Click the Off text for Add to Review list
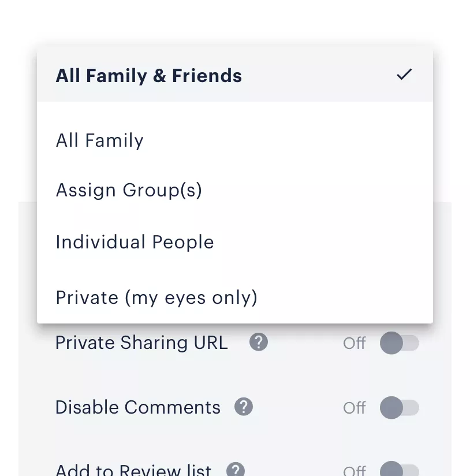This screenshot has height=476, width=470. (355, 471)
